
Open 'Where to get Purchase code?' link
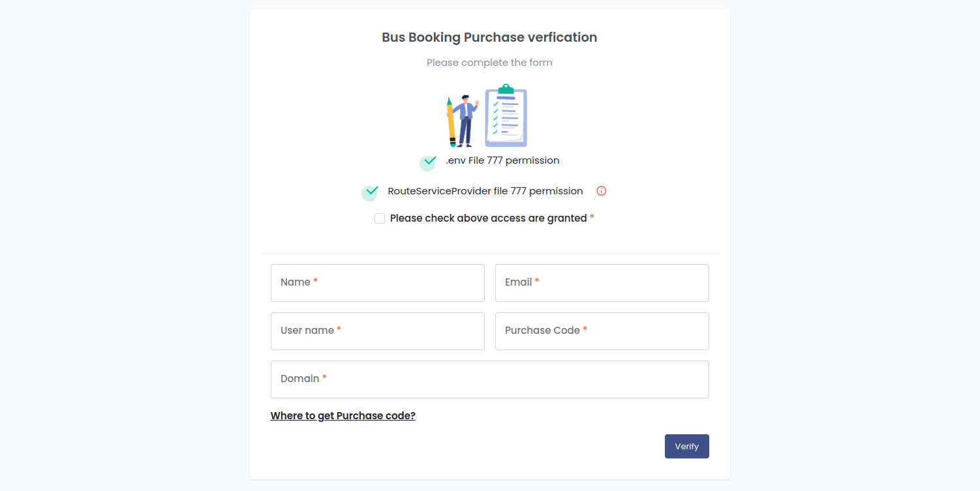click(x=343, y=415)
